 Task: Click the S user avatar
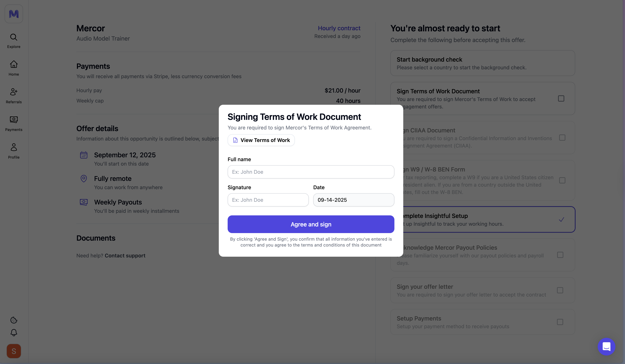pos(14,351)
